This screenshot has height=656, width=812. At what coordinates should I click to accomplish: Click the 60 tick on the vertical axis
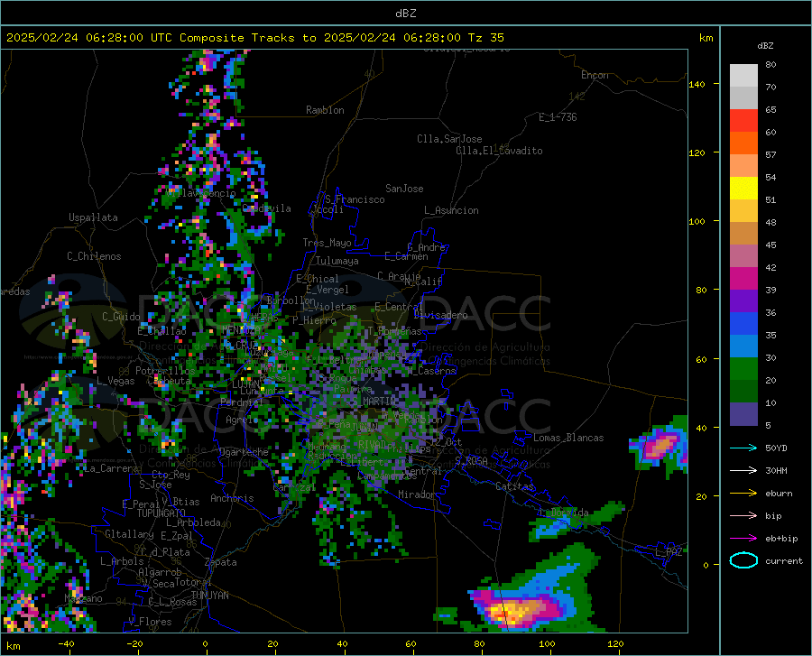click(x=701, y=359)
